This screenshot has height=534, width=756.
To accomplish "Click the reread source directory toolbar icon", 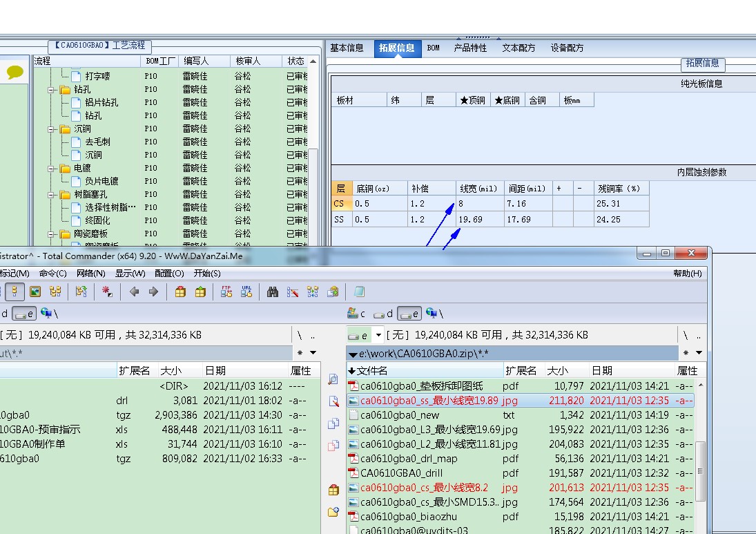I will (81, 292).
